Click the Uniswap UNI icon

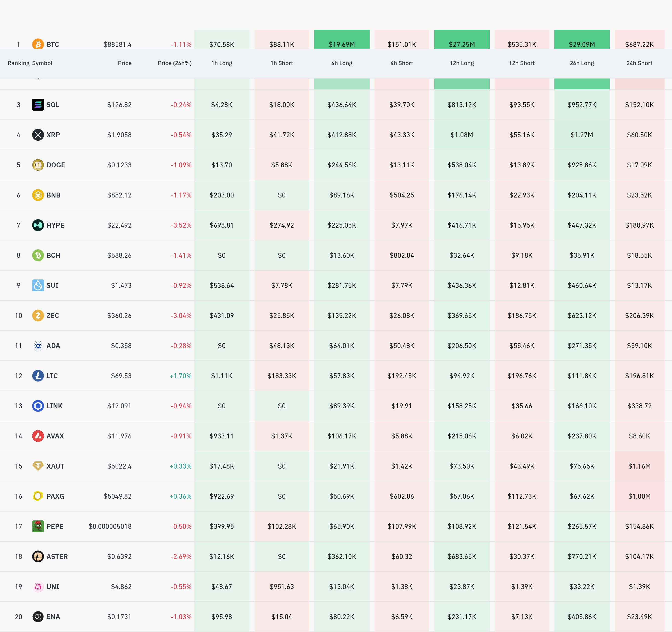[38, 587]
